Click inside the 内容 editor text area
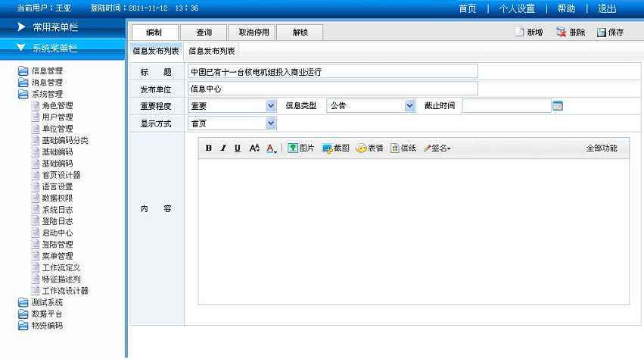644x359 pixels. click(x=414, y=232)
